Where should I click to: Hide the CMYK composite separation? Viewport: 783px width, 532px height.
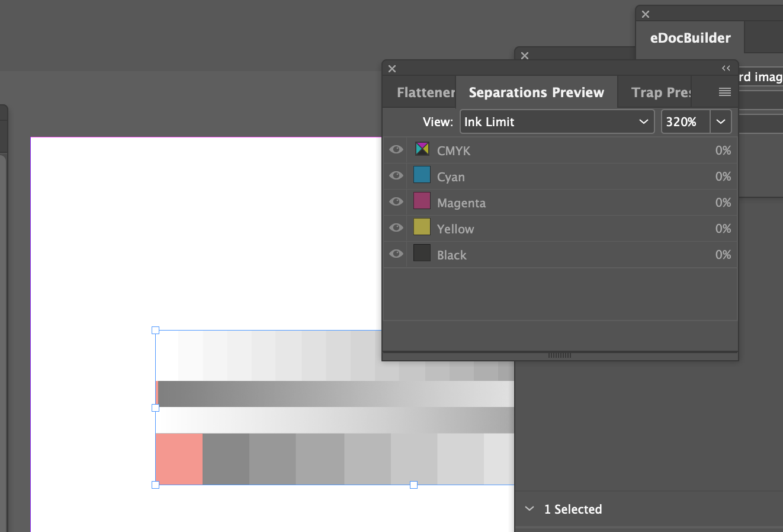coord(395,149)
